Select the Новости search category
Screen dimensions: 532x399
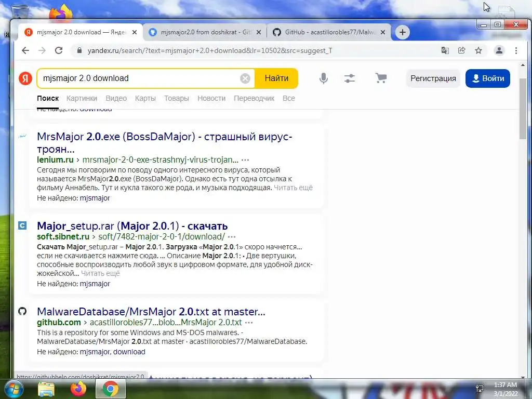coord(211,98)
